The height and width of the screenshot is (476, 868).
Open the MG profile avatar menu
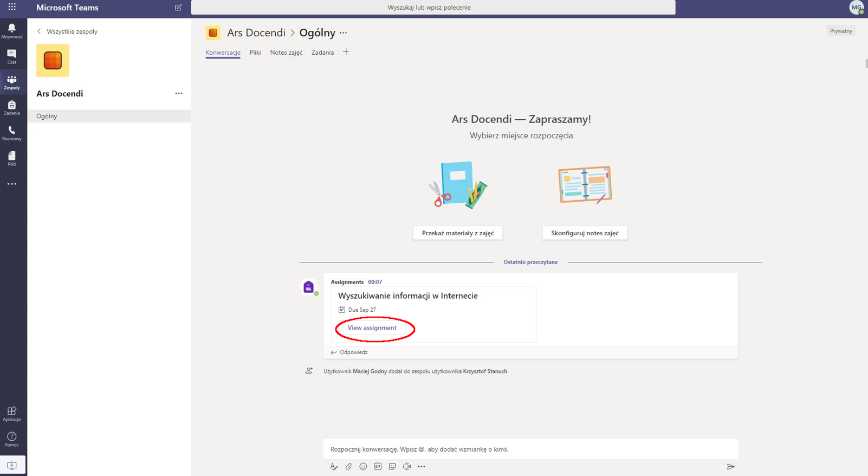pyautogui.click(x=857, y=8)
